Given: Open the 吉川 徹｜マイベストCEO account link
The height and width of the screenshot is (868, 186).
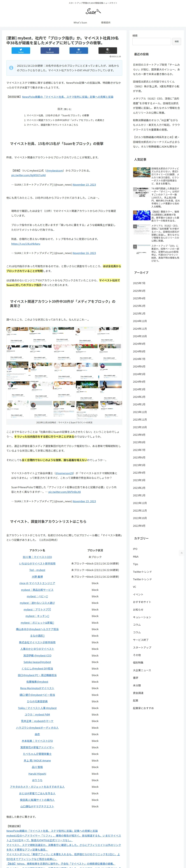Looking at the screenshot, I should [37, 557].
